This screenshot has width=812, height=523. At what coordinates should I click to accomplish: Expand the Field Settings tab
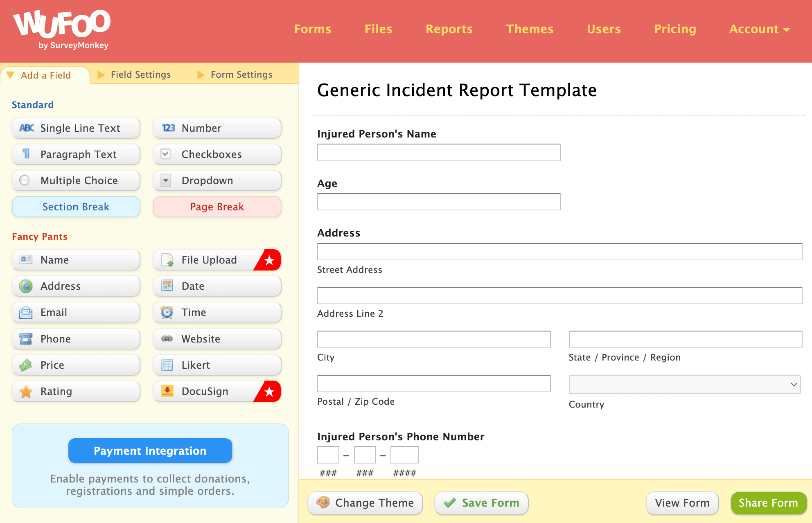(x=140, y=74)
